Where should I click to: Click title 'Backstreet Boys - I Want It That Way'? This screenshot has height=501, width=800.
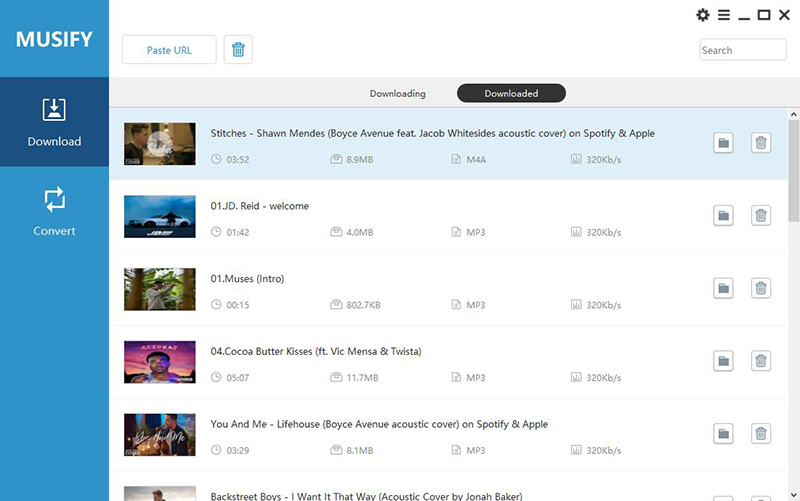(366, 496)
